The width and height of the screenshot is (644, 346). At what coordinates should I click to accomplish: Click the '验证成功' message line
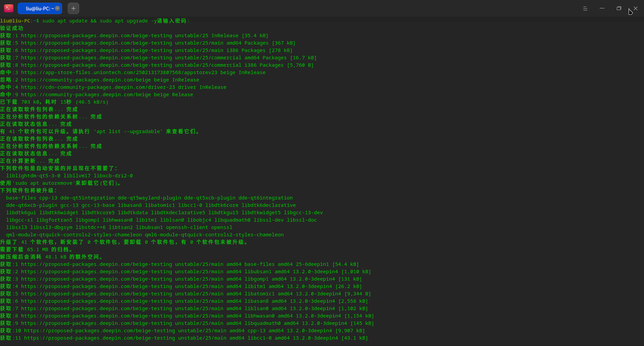[12, 28]
